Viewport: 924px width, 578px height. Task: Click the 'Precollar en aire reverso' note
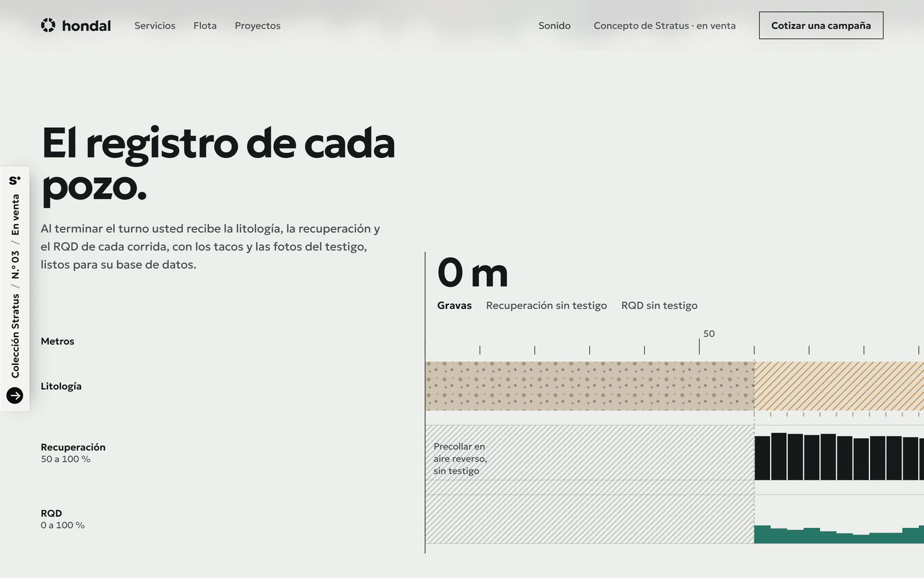point(460,459)
